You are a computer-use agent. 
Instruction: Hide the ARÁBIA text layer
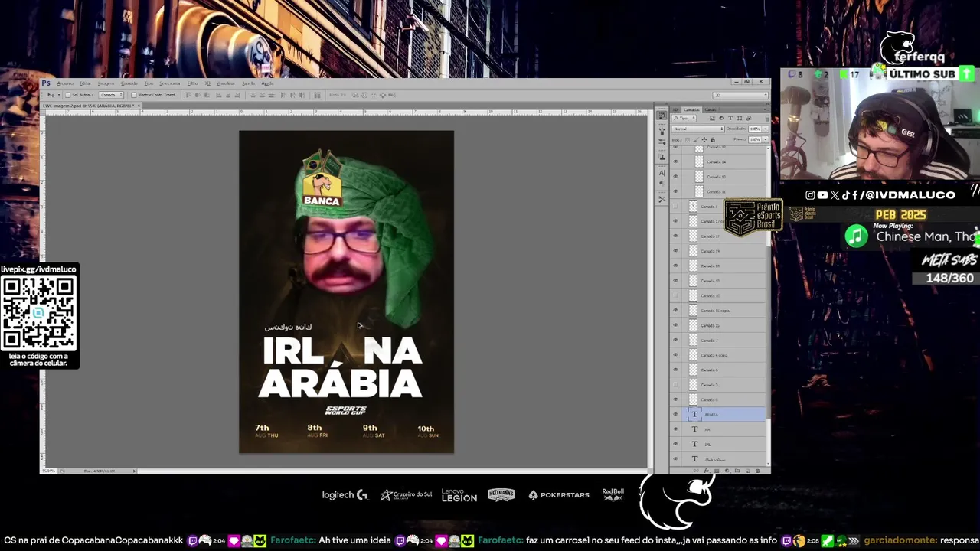tap(675, 414)
